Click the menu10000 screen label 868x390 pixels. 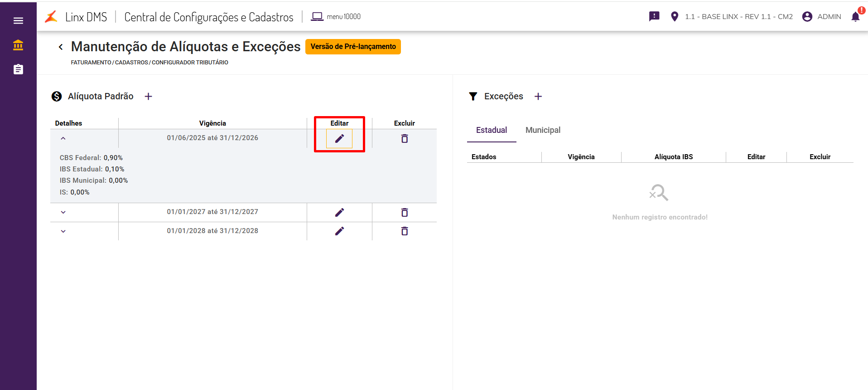click(336, 17)
